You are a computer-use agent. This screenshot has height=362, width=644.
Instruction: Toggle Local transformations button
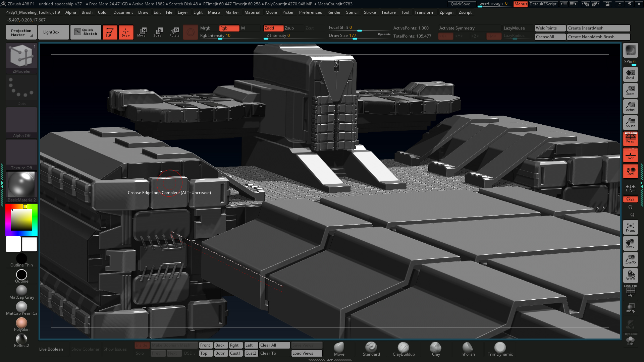630,171
